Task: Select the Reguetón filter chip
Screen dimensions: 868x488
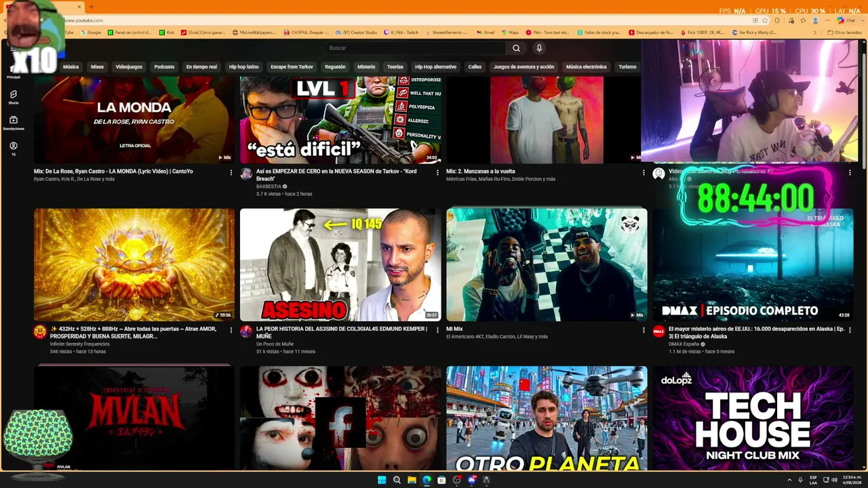Action: [x=335, y=67]
